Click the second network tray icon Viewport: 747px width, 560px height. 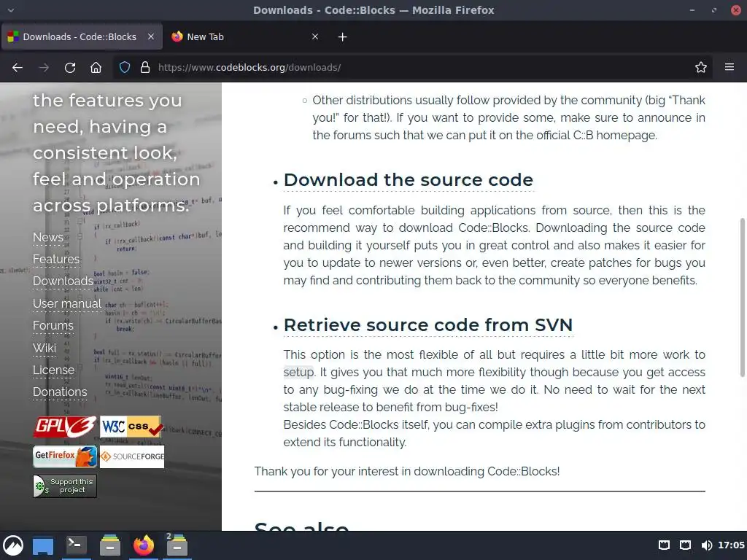(x=685, y=545)
